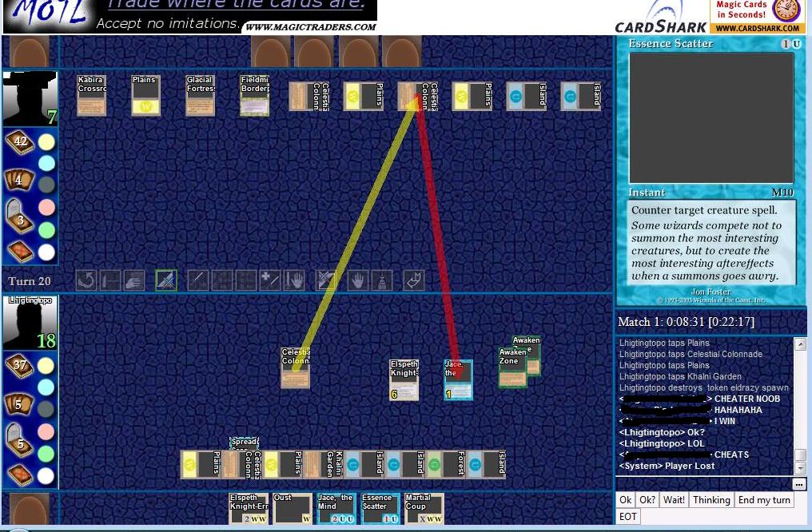
Task: Click the chat log scroll-down arrow
Action: pyautogui.click(x=800, y=469)
